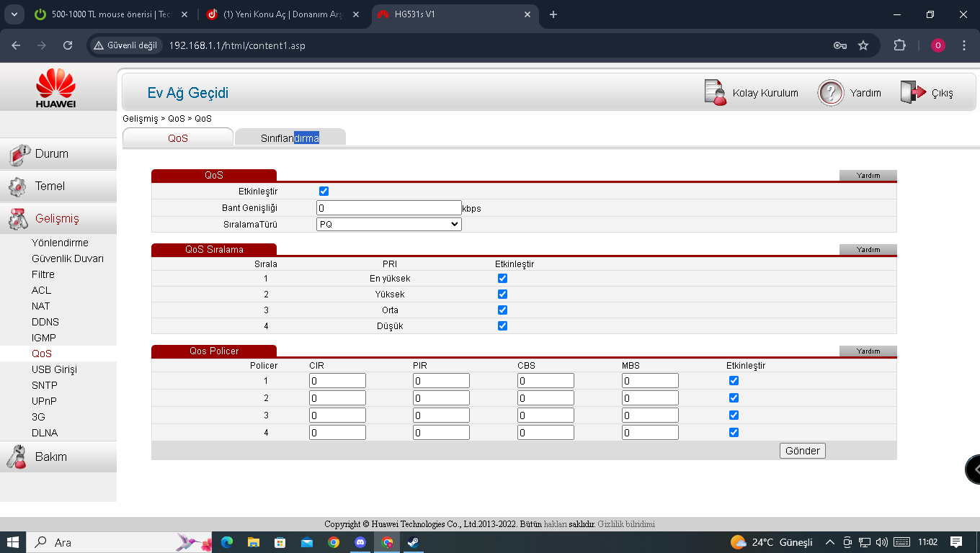Open the SıralamaTürü PQ dropdown
The width and height of the screenshot is (980, 553).
pos(389,224)
